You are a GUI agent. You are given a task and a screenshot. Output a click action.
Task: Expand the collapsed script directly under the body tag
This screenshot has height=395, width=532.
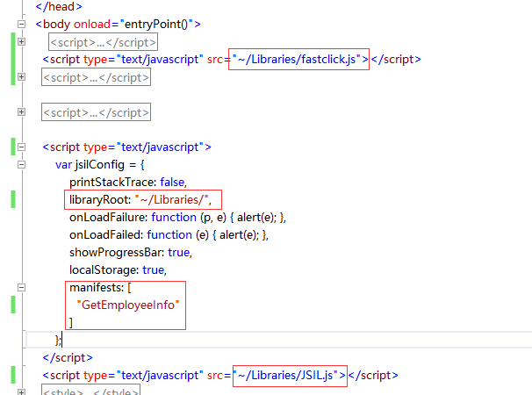click(x=21, y=42)
